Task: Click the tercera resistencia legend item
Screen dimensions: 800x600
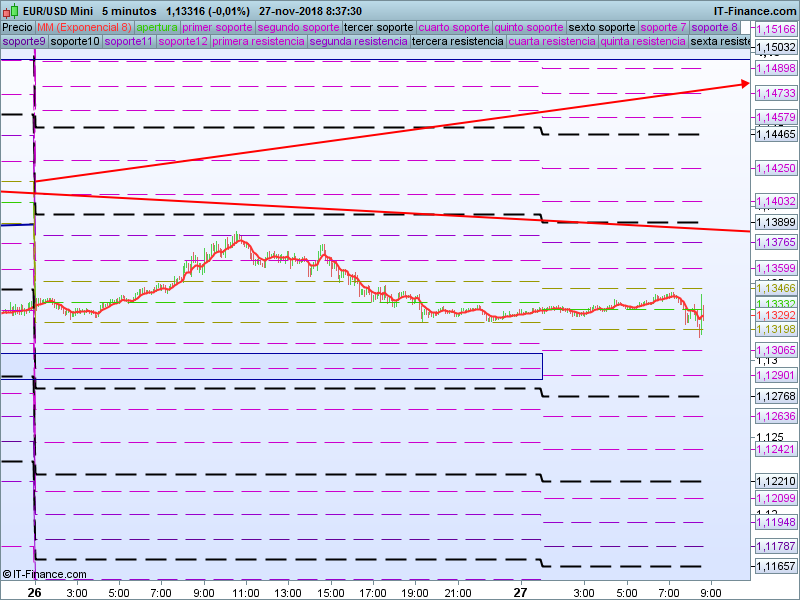Action: click(458, 42)
